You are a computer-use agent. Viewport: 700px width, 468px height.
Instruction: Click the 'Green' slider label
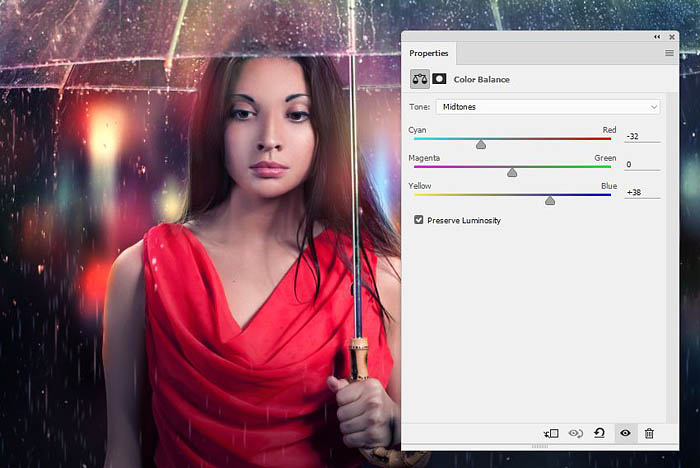tap(605, 158)
